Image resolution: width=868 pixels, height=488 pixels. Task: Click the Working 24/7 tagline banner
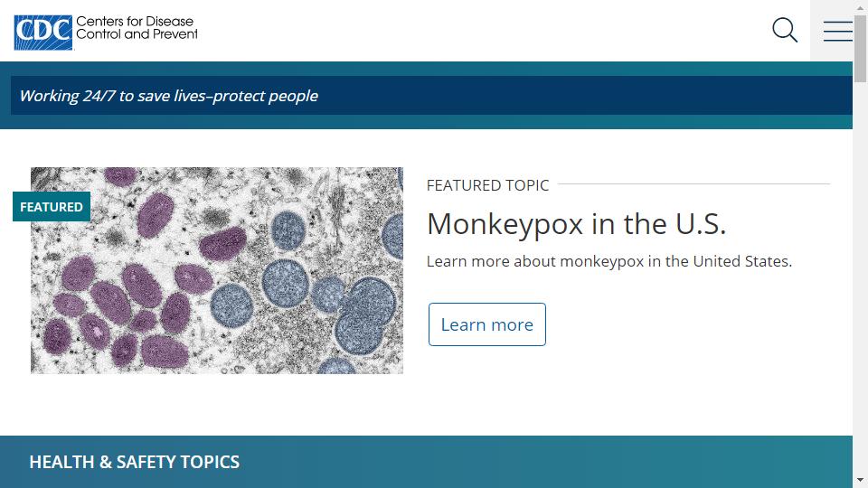[x=431, y=96]
